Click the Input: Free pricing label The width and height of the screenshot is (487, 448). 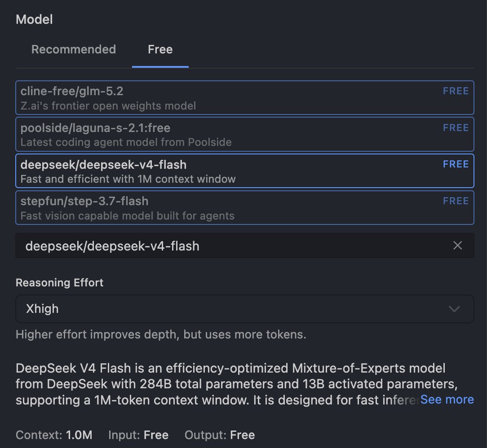coord(138,435)
